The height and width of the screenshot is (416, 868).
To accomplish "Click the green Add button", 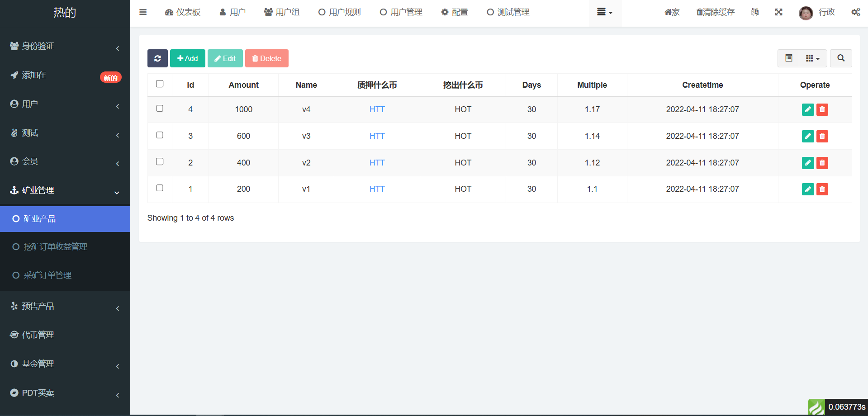I will [187, 58].
